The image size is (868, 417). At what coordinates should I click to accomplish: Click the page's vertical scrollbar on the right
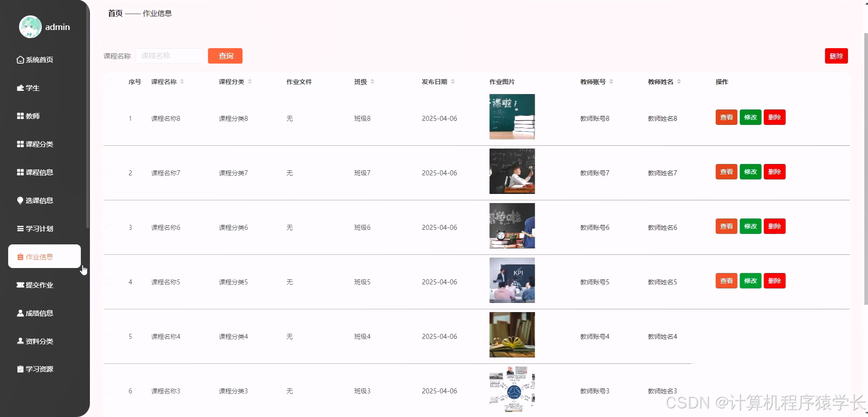(865, 168)
